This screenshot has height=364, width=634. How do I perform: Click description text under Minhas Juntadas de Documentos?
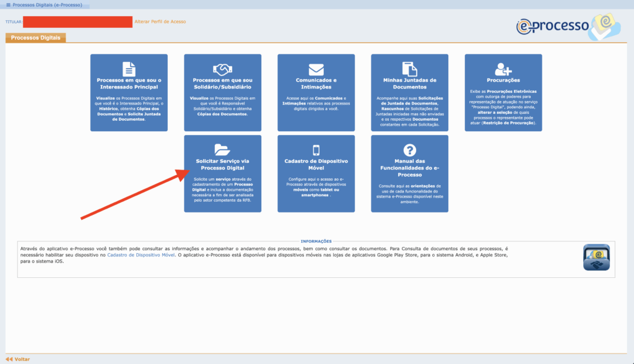[410, 111]
